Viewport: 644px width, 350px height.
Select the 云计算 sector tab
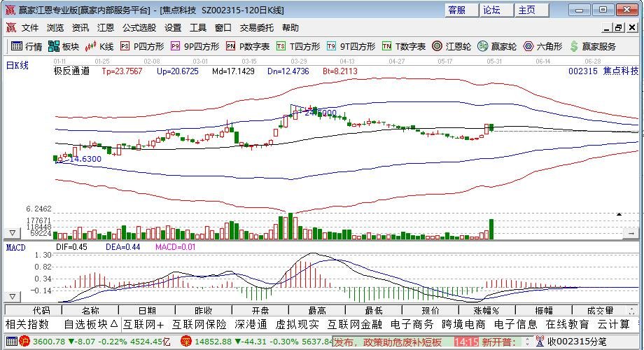coord(614,325)
